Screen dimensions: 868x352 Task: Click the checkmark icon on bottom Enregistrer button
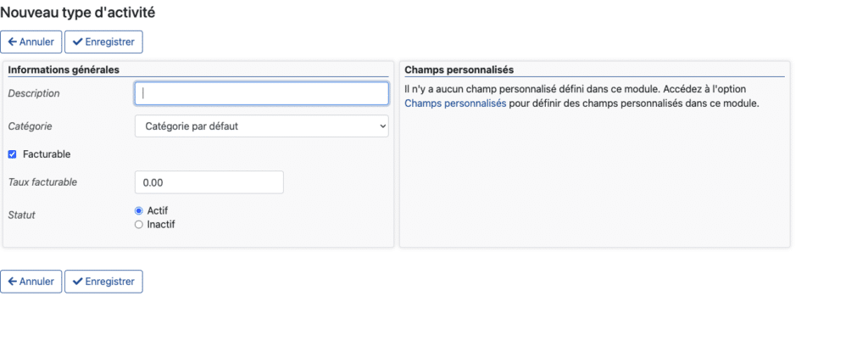click(x=78, y=282)
